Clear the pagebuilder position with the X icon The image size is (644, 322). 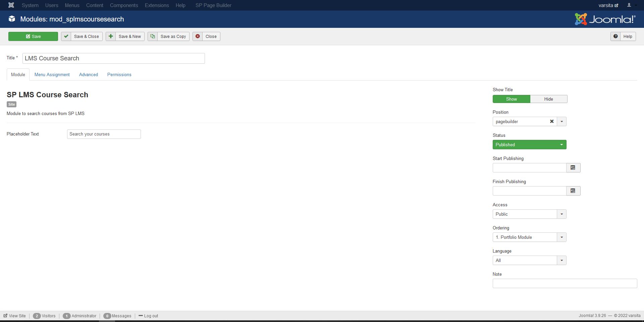(x=552, y=121)
